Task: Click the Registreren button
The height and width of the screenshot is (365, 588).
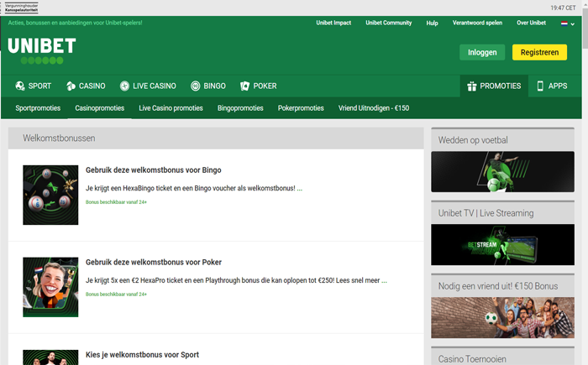Action: click(539, 53)
